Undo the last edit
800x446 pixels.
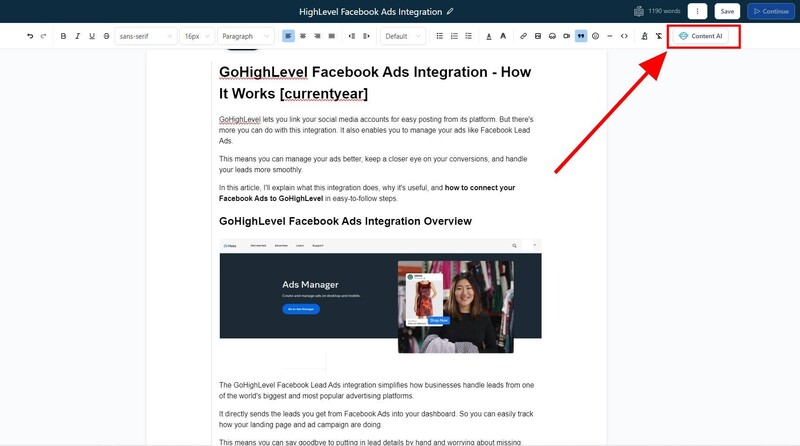30,36
